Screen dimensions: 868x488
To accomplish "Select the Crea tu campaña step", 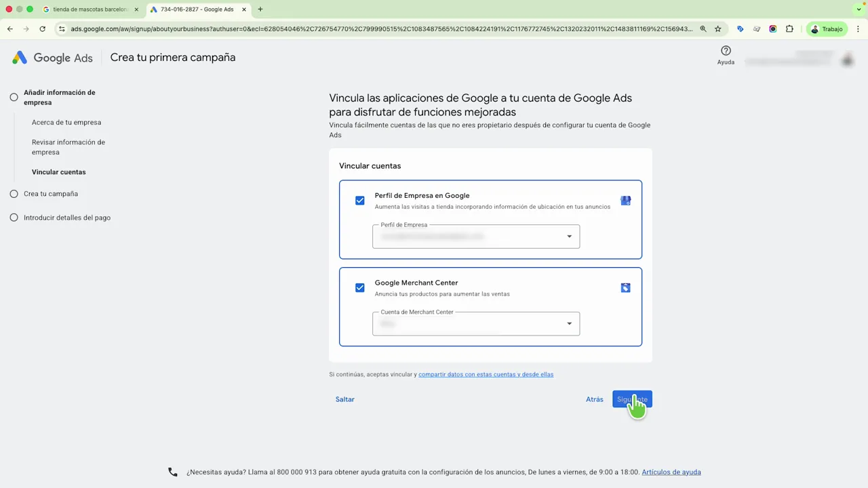I will click(x=44, y=194).
